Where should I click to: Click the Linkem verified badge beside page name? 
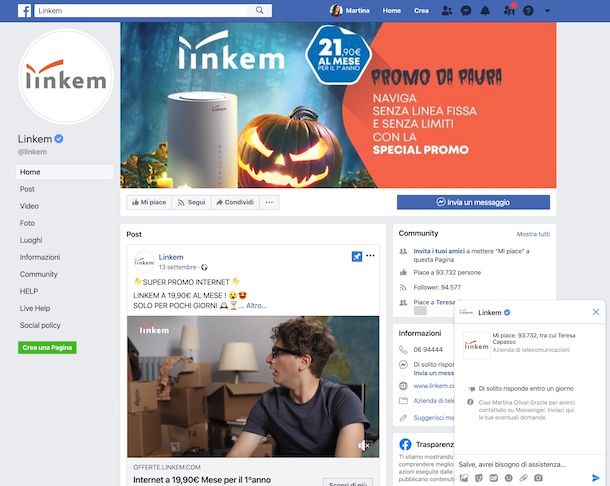coord(59,139)
